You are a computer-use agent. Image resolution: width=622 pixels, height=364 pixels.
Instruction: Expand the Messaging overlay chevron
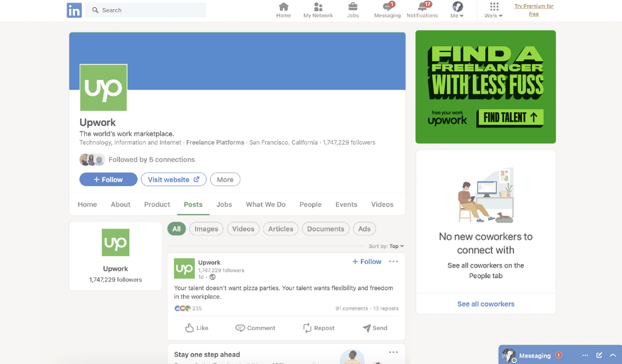click(x=613, y=355)
